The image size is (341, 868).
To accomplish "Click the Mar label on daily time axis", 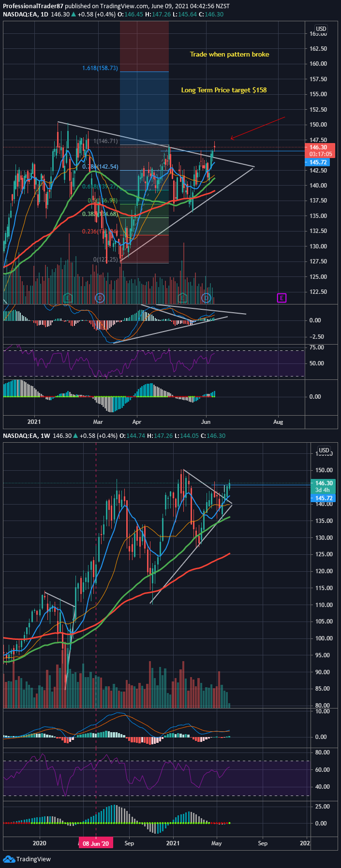I will coord(98,421).
